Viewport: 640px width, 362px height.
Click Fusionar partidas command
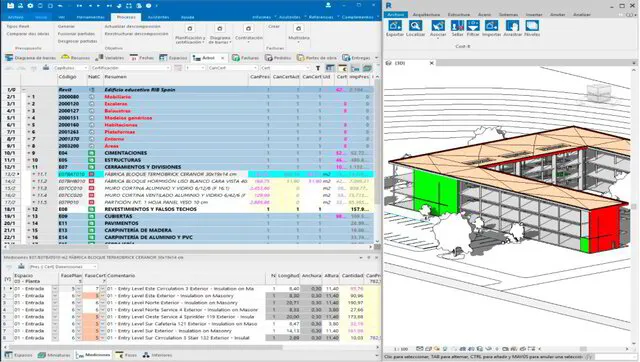click(76, 34)
